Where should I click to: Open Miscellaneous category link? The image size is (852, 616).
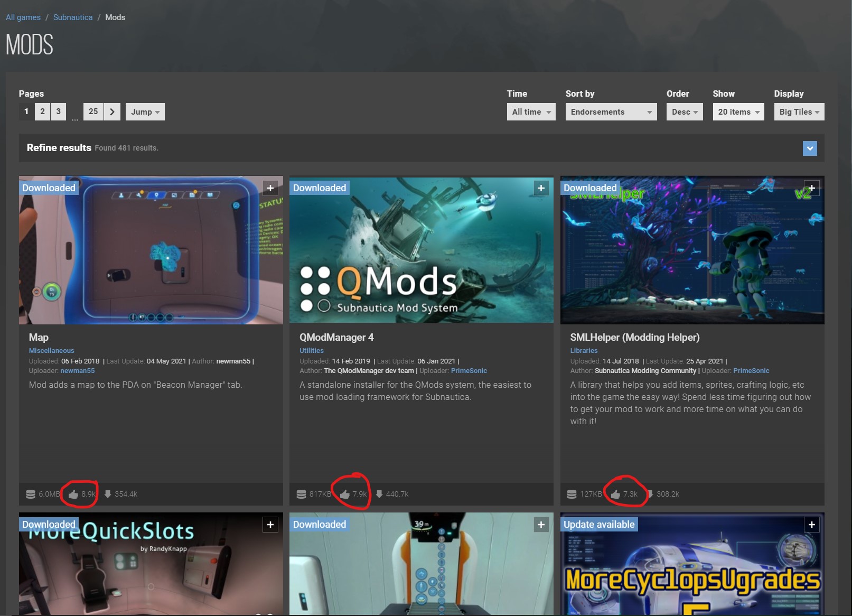pos(51,350)
